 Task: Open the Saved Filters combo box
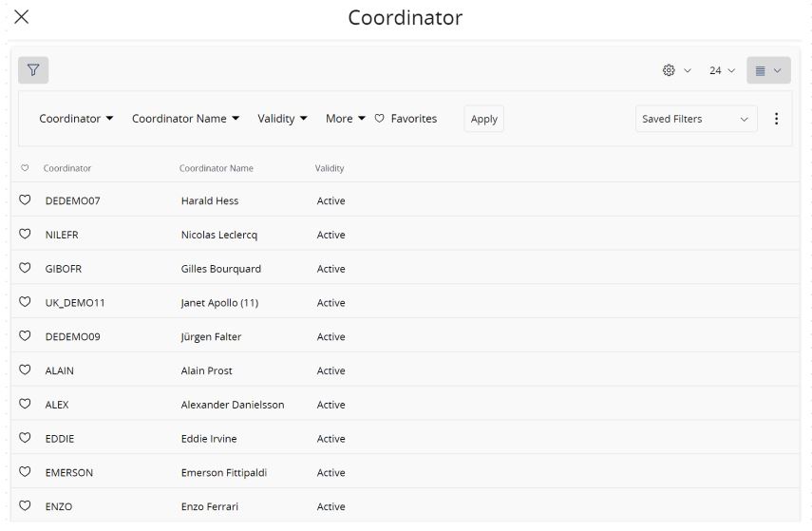coord(695,119)
